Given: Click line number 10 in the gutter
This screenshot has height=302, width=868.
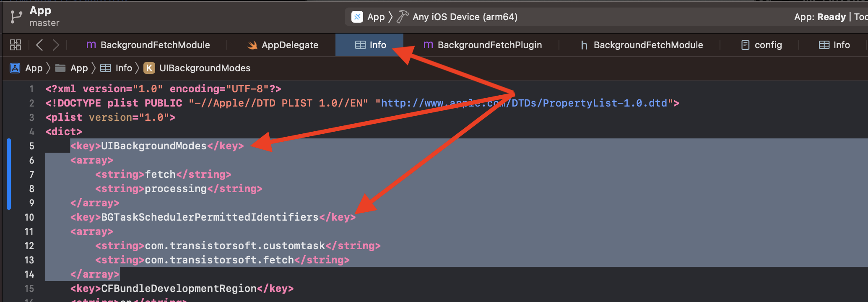Looking at the screenshot, I should point(29,217).
